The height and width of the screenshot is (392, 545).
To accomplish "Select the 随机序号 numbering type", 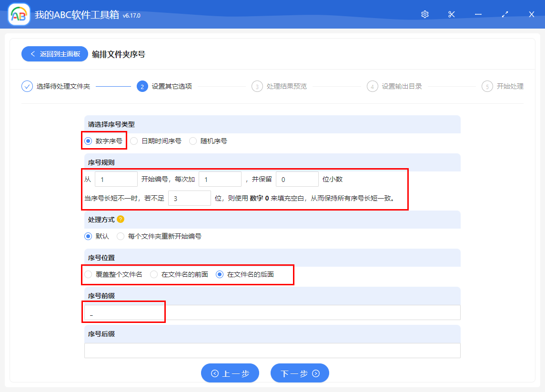I will coord(192,141).
